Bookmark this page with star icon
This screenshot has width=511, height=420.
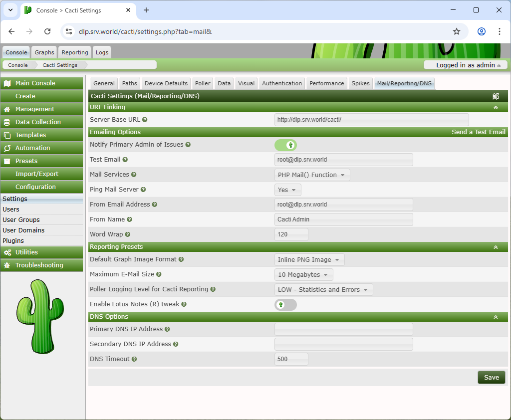pos(456,31)
